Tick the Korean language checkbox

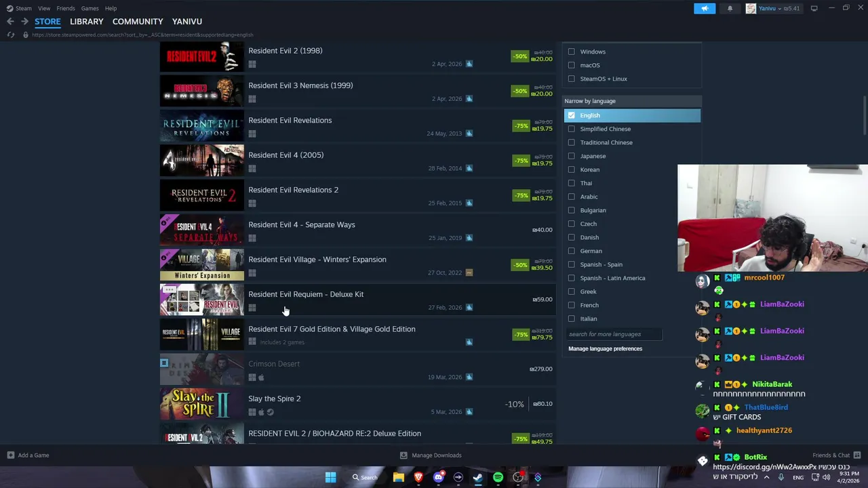pyautogui.click(x=571, y=169)
